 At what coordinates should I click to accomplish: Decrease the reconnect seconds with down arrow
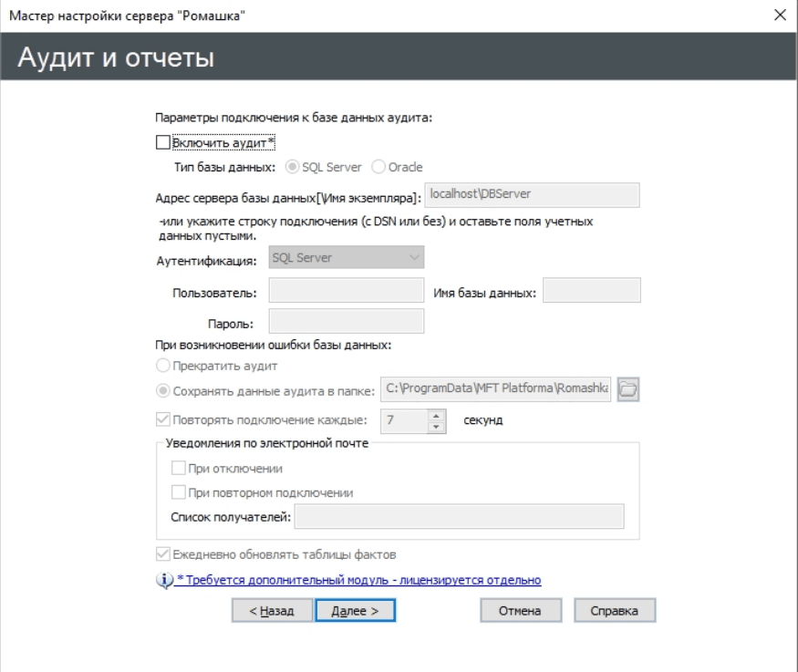436,426
